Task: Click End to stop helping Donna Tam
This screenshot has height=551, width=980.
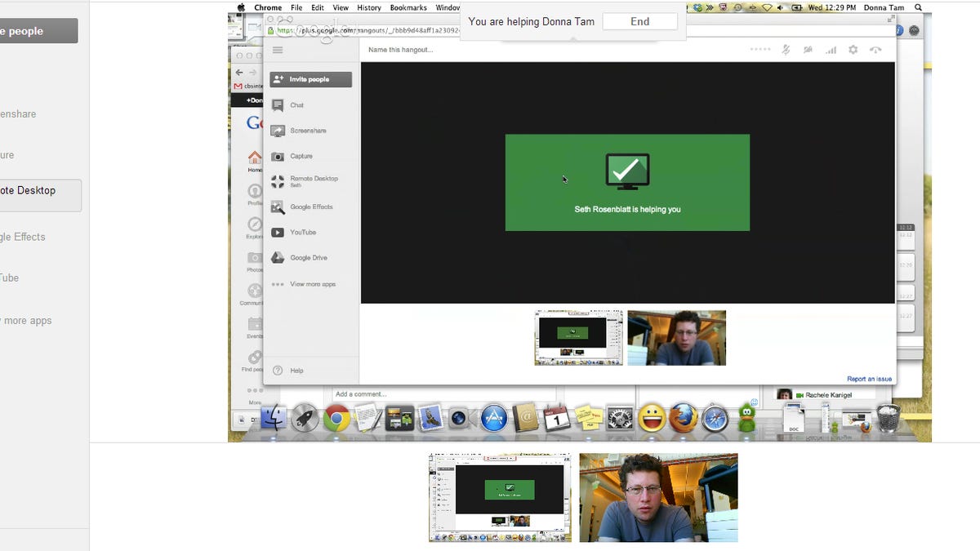Action: click(x=639, y=21)
